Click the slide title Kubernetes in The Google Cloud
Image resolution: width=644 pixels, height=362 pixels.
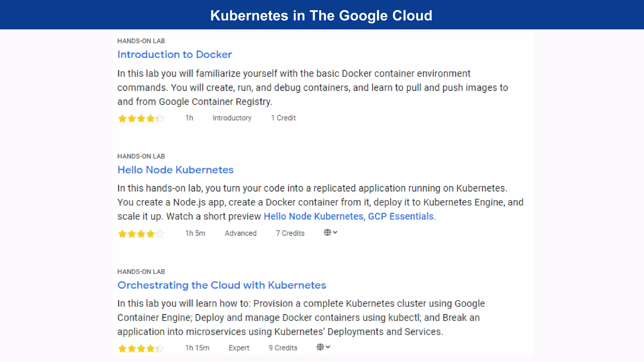321,15
